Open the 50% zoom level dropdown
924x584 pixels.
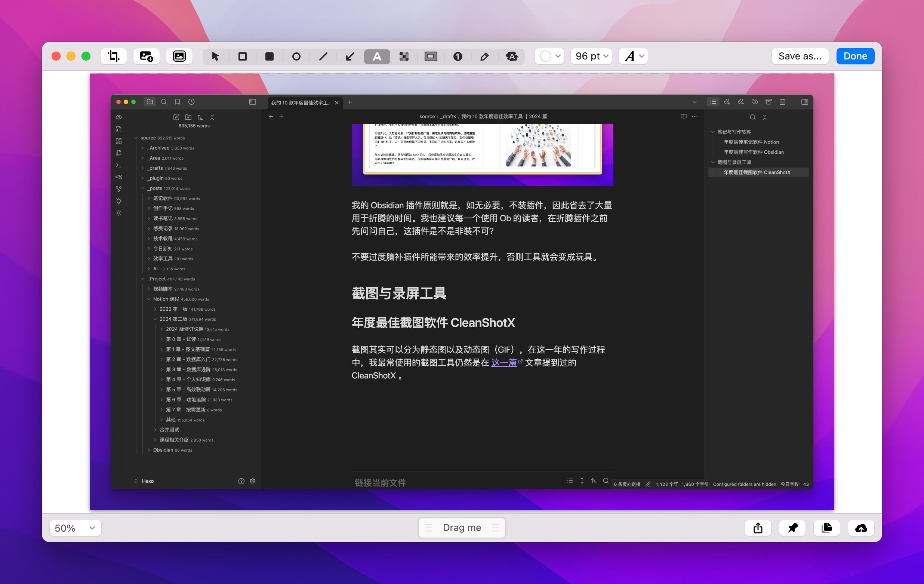[75, 528]
